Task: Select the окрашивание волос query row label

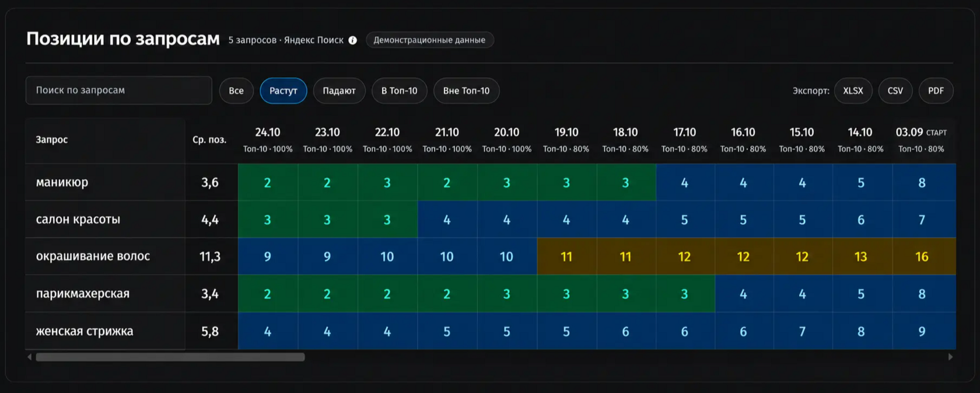Action: [93, 256]
